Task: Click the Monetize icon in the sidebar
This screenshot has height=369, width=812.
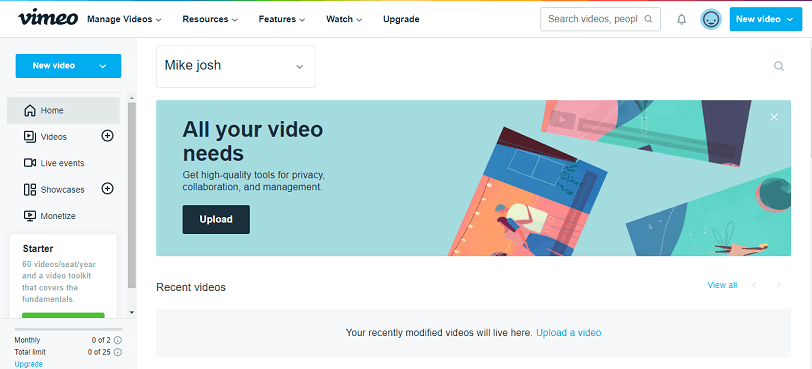Action: 30,216
